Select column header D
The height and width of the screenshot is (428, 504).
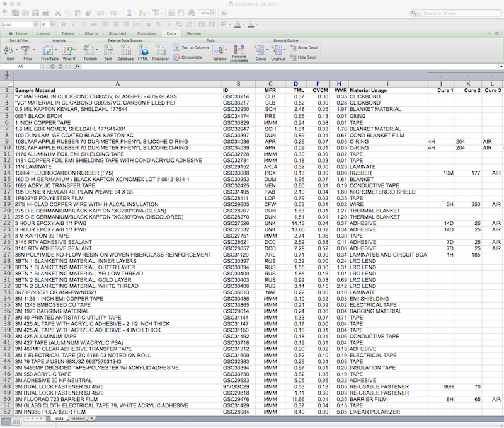pos(295,84)
